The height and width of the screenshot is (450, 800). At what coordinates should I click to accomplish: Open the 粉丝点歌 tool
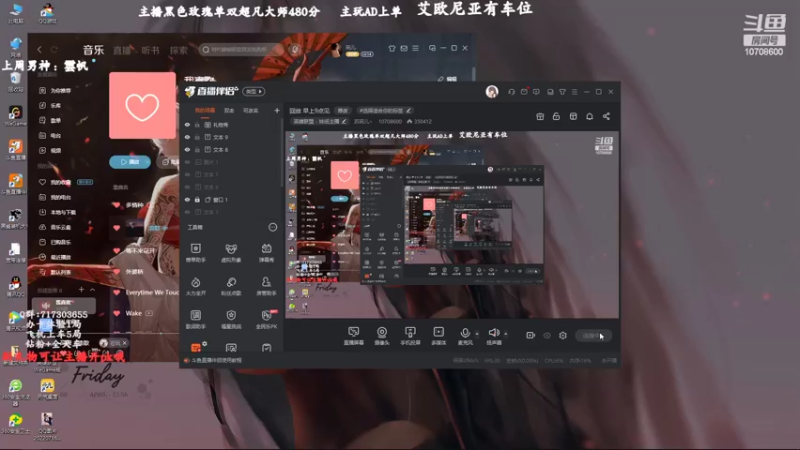[x=231, y=286]
